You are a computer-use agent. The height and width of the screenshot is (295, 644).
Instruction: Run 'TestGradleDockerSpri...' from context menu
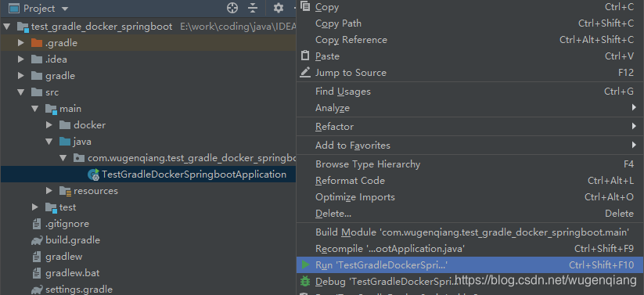[470, 265]
